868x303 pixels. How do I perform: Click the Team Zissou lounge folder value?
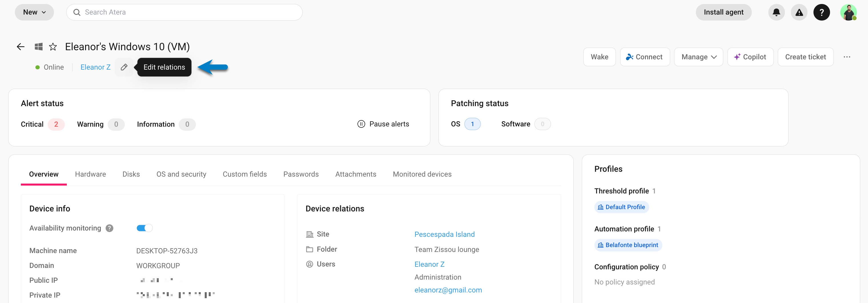pos(447,249)
